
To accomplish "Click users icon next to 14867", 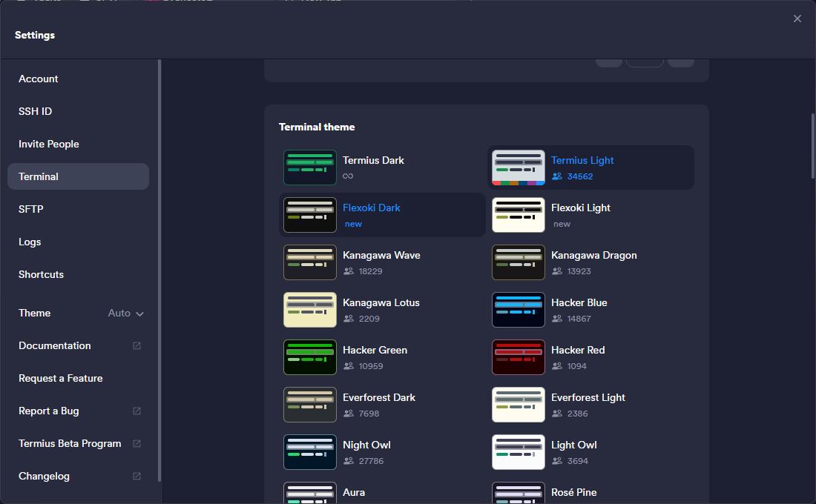I will (x=557, y=318).
